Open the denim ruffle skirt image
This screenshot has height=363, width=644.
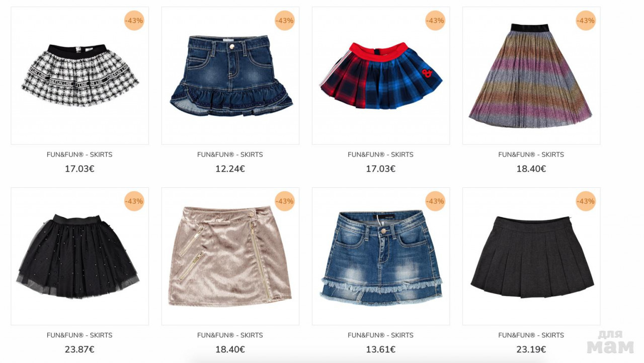(230, 76)
